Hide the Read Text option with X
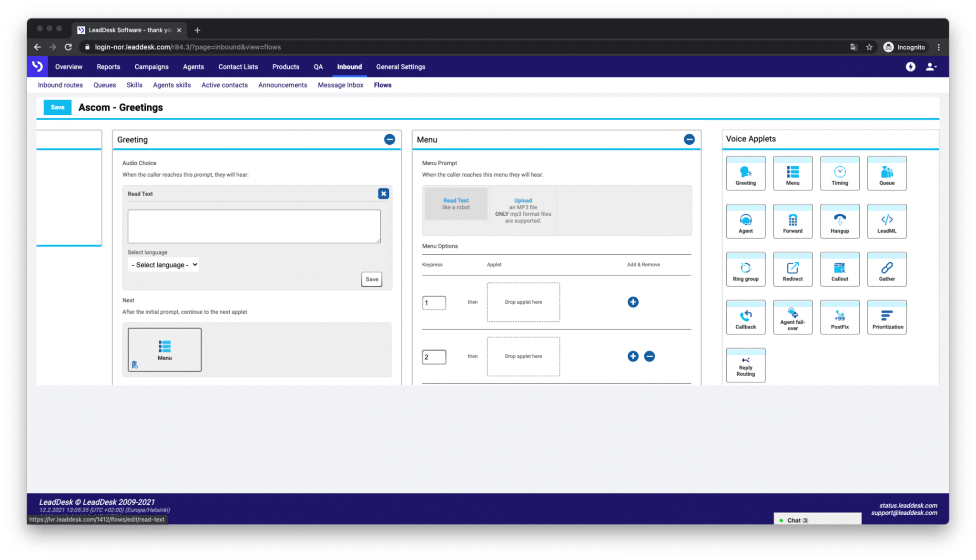Image resolution: width=976 pixels, height=560 pixels. (x=384, y=194)
